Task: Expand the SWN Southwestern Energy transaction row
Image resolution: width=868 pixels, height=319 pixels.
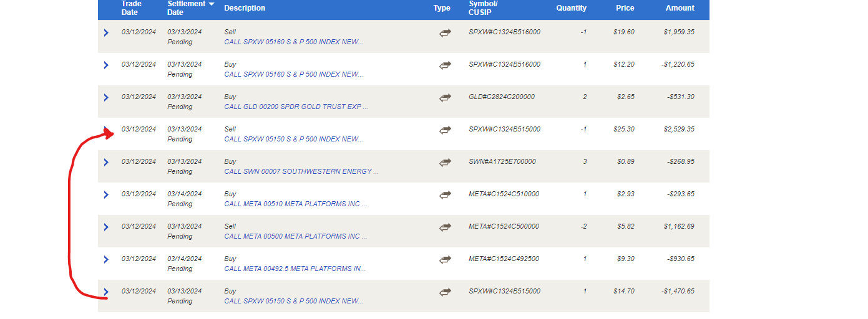Action: (106, 163)
